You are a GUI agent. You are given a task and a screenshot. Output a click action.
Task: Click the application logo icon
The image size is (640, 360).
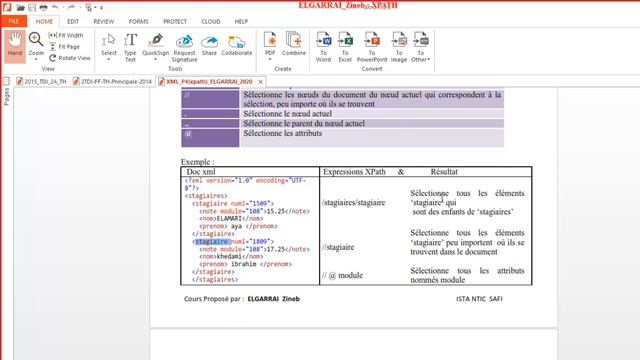[7, 7]
